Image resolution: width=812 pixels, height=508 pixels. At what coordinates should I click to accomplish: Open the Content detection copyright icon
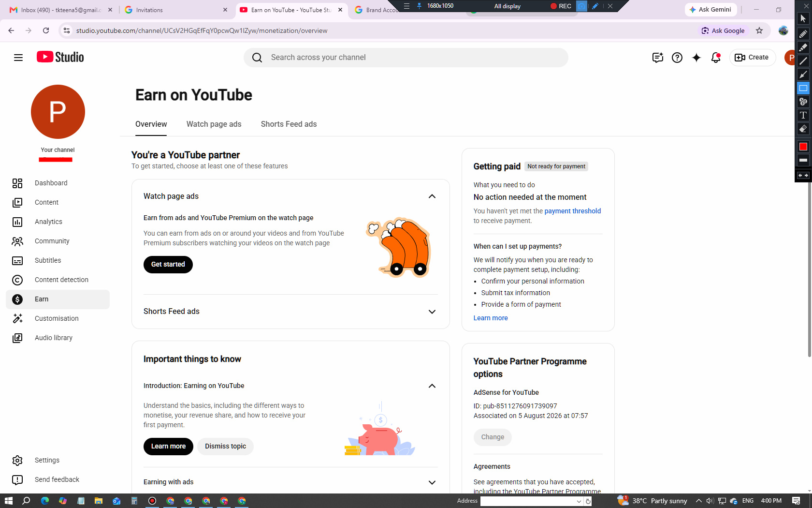17,280
